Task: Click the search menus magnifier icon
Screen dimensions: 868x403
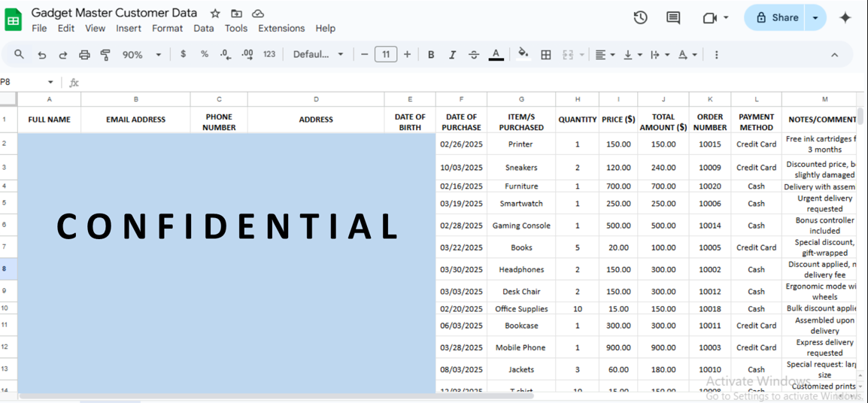Action: (20, 54)
